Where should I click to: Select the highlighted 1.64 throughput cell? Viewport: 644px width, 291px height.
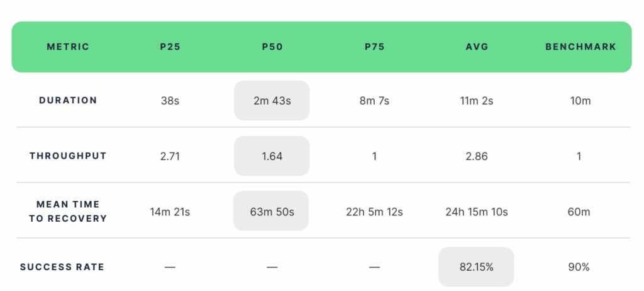[272, 156]
